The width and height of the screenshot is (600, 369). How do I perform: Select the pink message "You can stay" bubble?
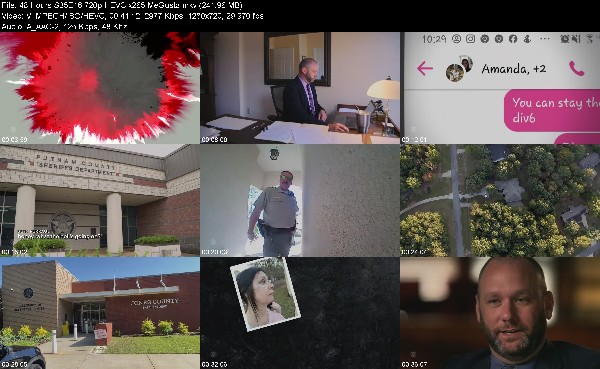pos(552,110)
